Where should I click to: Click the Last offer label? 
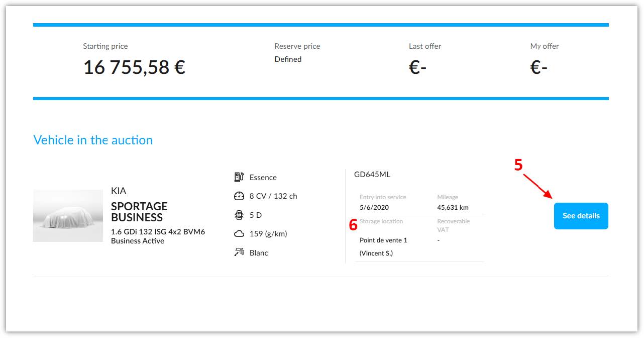425,46
